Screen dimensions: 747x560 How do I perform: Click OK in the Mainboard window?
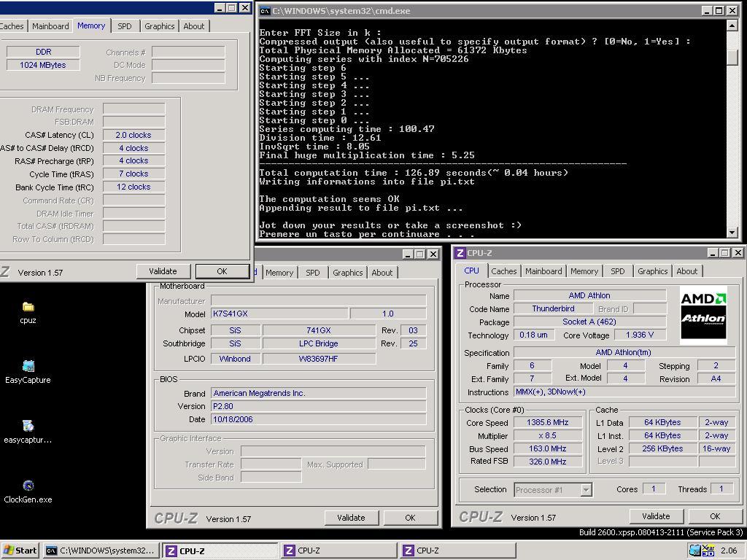point(410,518)
